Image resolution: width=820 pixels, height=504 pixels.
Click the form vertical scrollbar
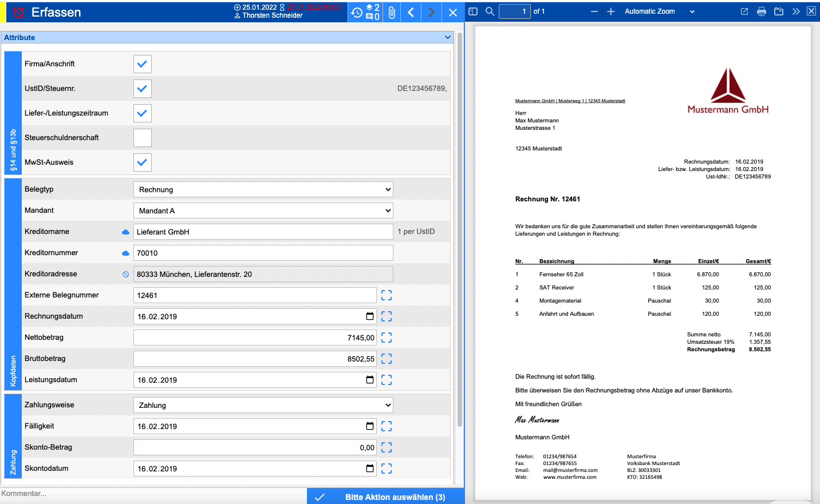point(460,229)
